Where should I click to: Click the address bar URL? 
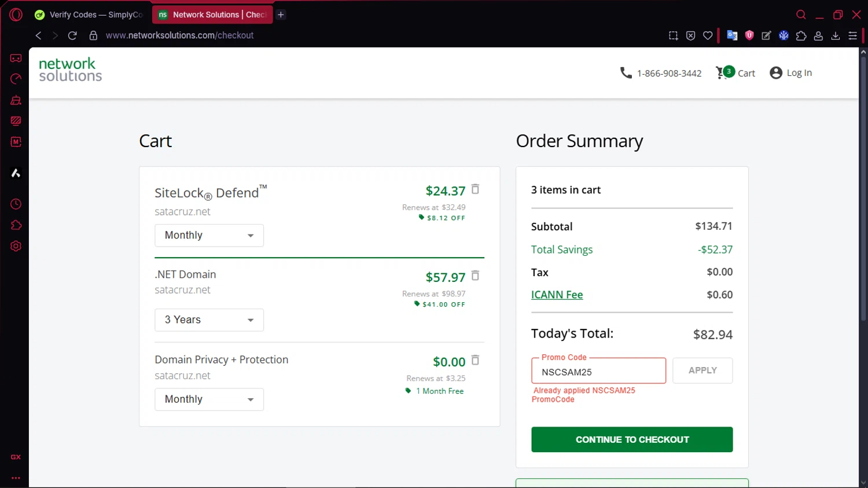point(179,35)
